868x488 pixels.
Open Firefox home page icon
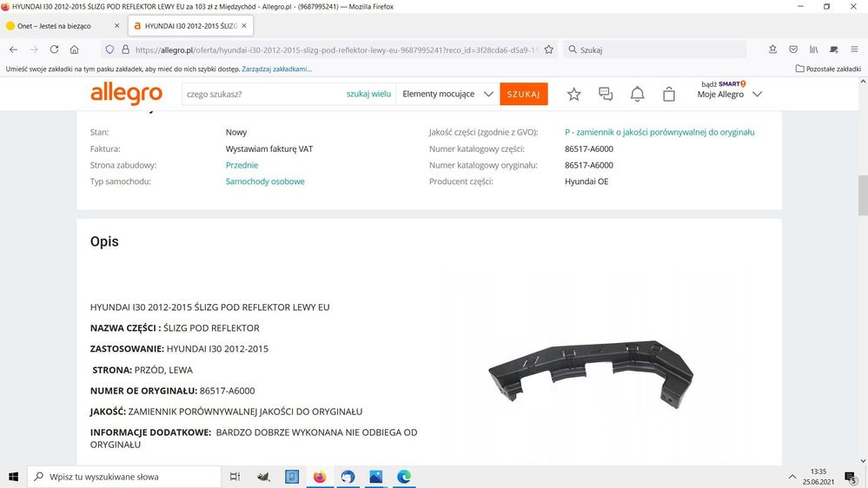74,49
